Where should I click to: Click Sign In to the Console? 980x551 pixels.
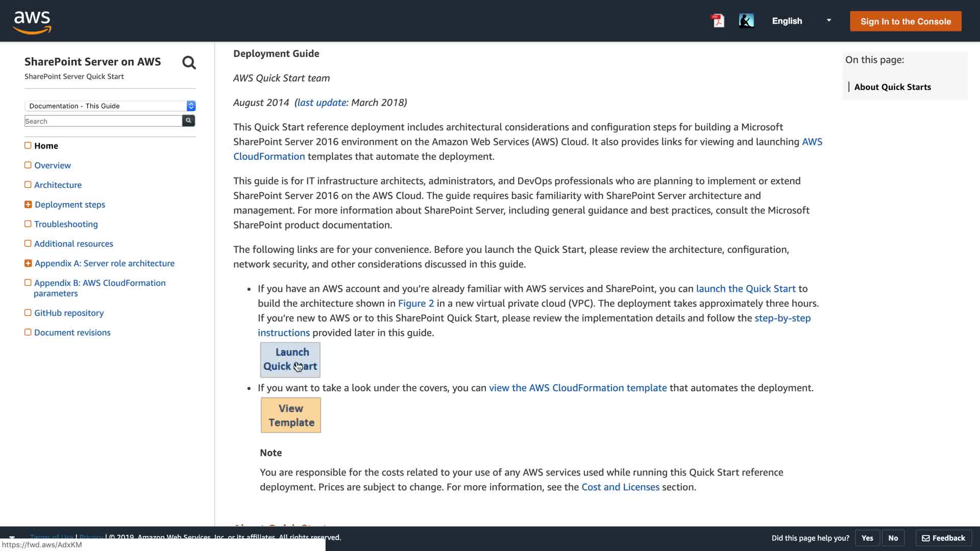905,21
